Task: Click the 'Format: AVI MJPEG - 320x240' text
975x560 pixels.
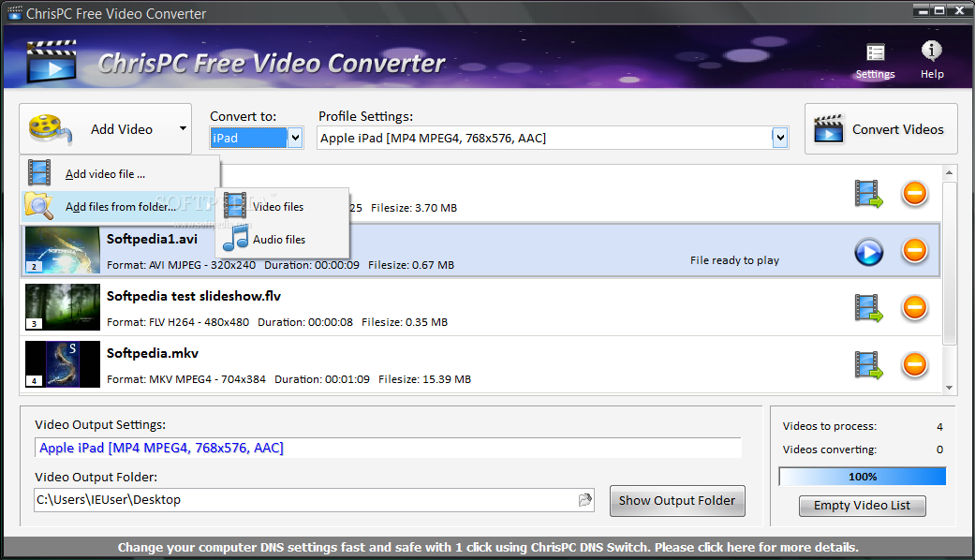Action: (x=181, y=265)
